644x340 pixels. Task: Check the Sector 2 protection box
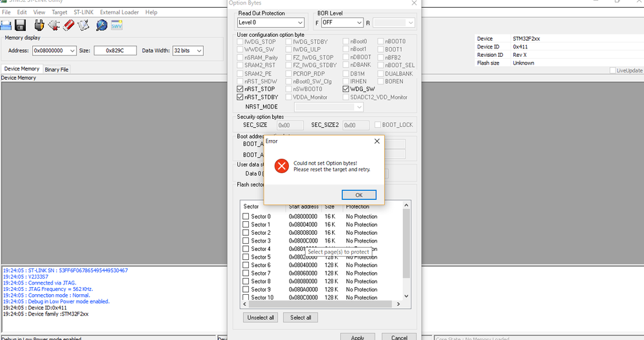click(246, 232)
